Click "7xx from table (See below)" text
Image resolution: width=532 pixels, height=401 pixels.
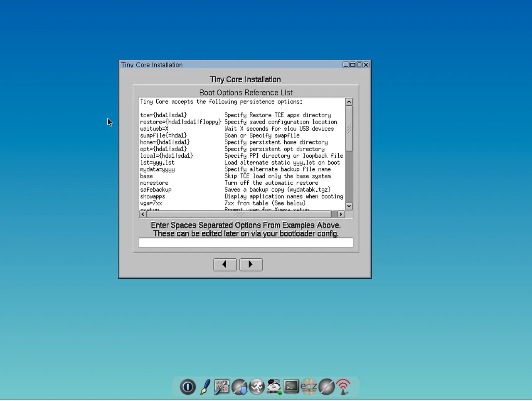click(x=265, y=203)
